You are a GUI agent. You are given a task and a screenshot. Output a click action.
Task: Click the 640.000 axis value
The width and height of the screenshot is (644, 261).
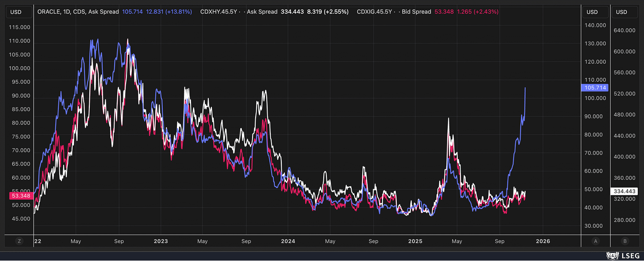pyautogui.click(x=625, y=31)
